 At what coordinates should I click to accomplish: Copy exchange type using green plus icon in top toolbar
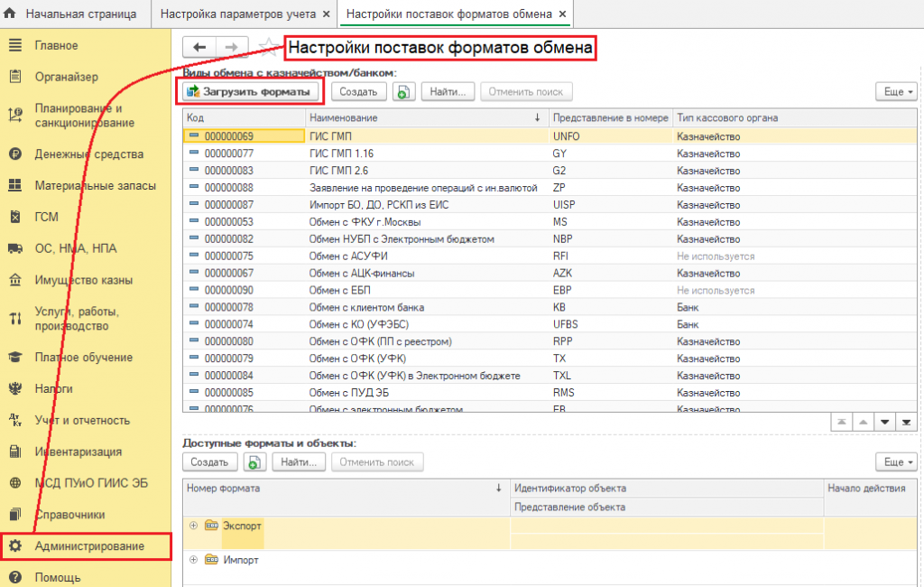pyautogui.click(x=403, y=92)
